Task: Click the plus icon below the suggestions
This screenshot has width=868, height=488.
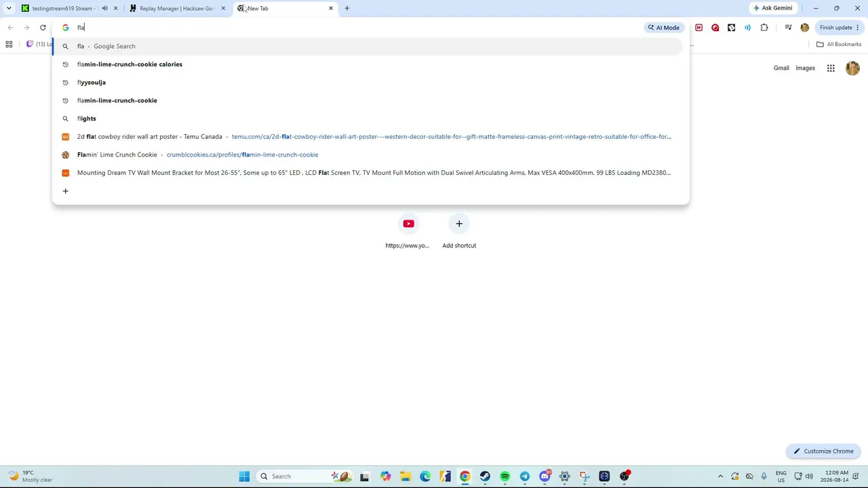Action: pos(65,191)
